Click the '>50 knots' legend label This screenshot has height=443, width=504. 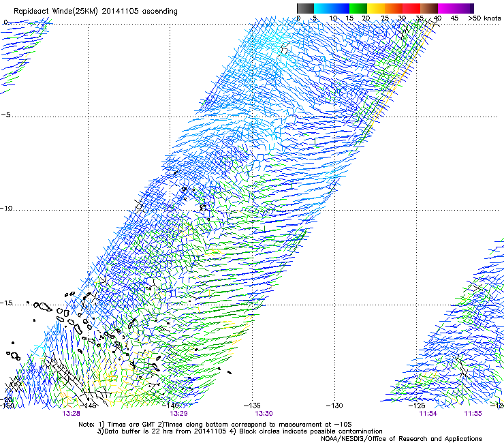484,18
